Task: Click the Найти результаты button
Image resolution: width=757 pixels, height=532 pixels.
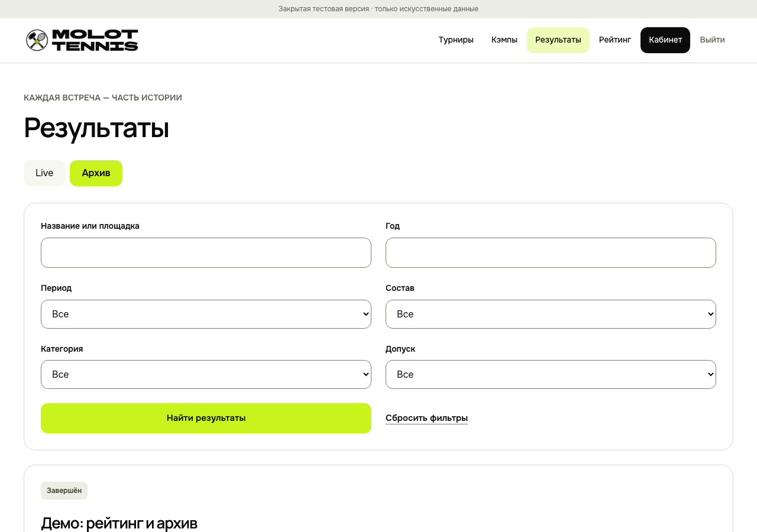Action: click(x=206, y=419)
